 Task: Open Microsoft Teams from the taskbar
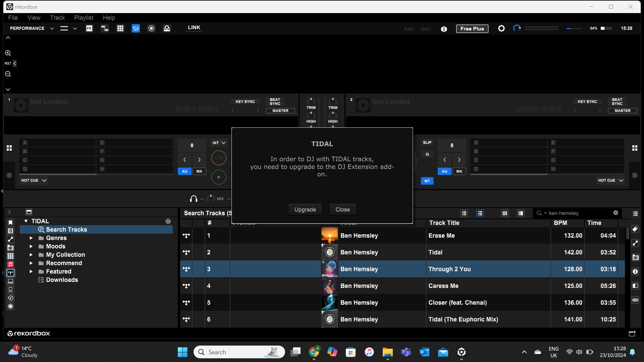pos(406,352)
